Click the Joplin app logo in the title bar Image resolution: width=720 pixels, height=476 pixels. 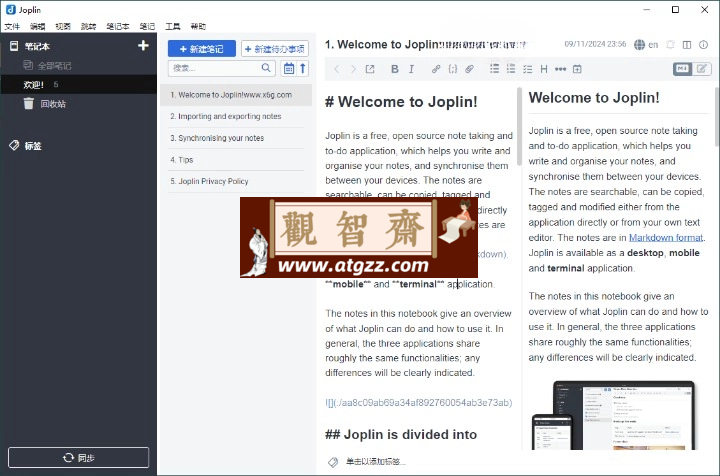[x=11, y=10]
